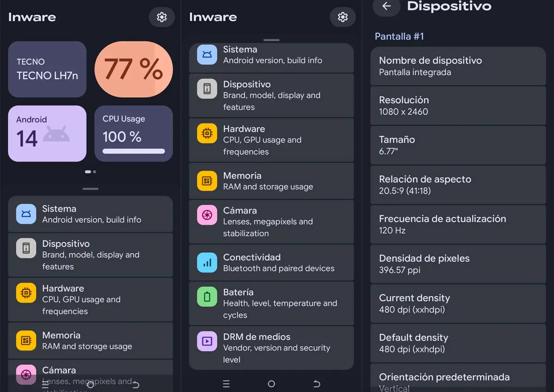Tap Memoria icon in left screen list
Viewport: 554px width, 392px height.
26,341
